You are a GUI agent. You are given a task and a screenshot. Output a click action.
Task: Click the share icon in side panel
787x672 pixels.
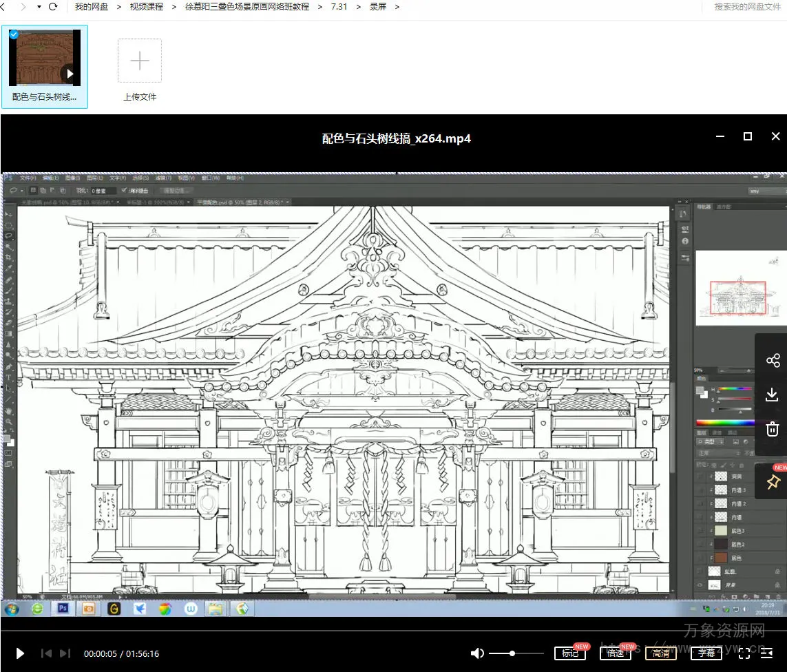tap(773, 361)
